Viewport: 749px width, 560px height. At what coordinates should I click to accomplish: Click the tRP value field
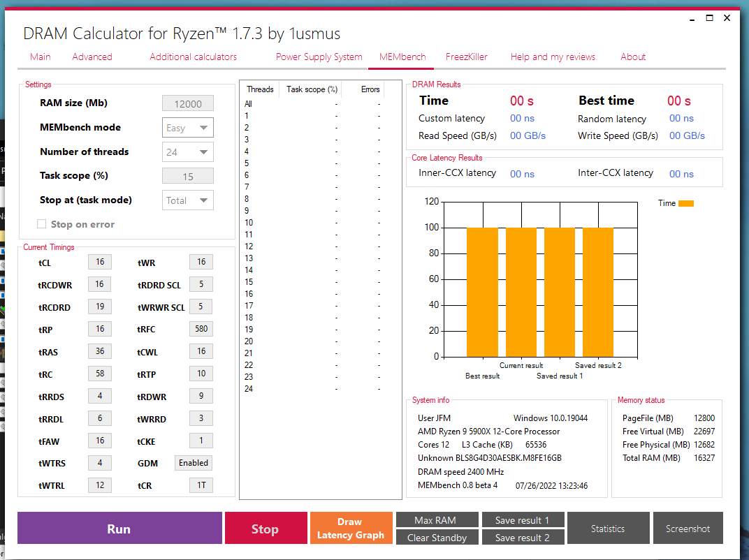pyautogui.click(x=100, y=328)
